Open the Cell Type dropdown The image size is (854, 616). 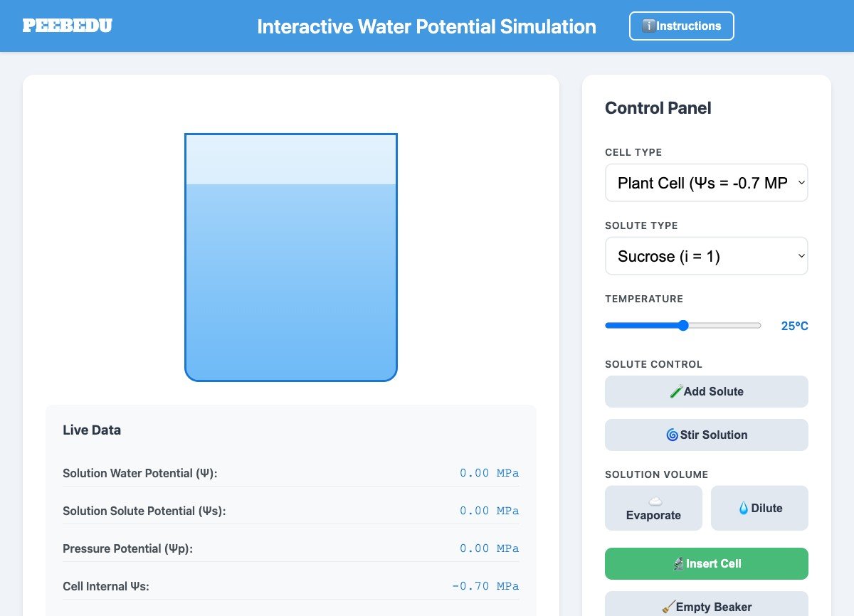(x=706, y=183)
